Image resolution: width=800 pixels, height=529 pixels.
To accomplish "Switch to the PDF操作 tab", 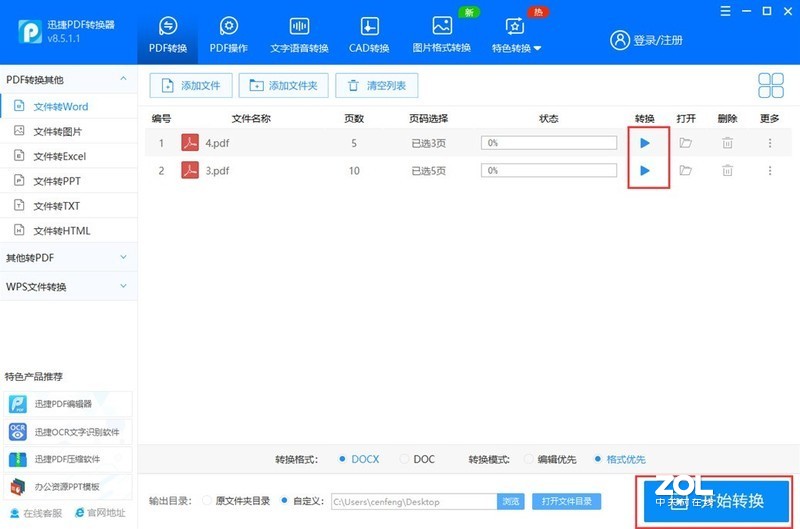I will pos(229,35).
